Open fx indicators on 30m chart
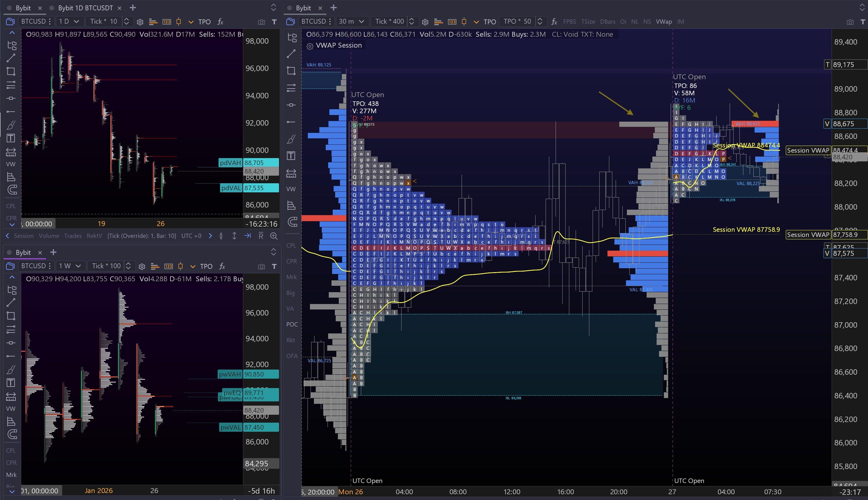 click(554, 22)
